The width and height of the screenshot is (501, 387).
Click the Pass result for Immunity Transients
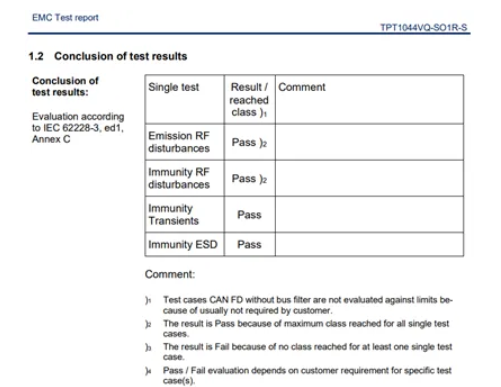(x=249, y=215)
